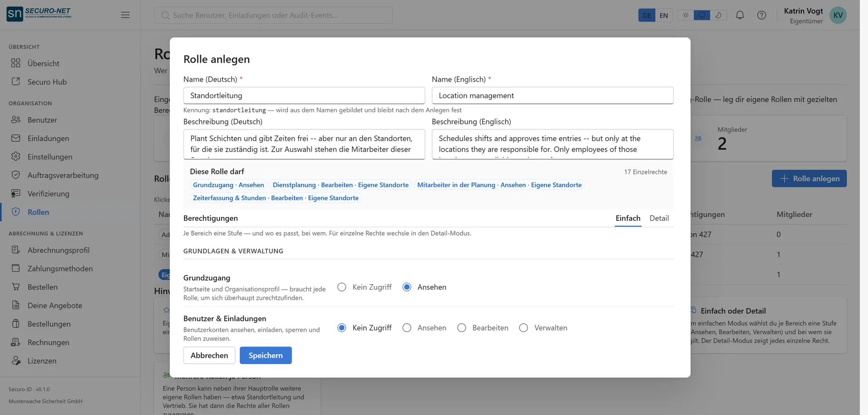The width and height of the screenshot is (868, 415).
Task: Select system theme monitor icon
Action: [x=702, y=15]
